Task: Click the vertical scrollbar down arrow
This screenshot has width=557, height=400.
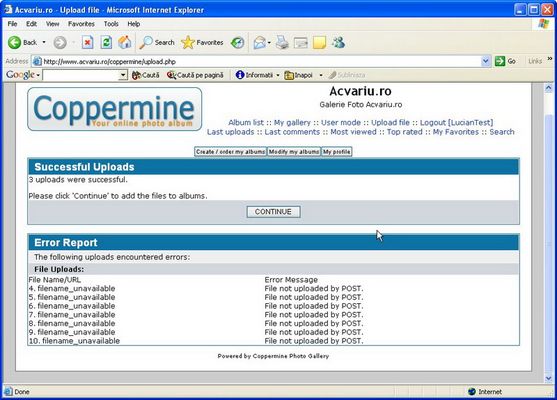Action: [x=548, y=378]
